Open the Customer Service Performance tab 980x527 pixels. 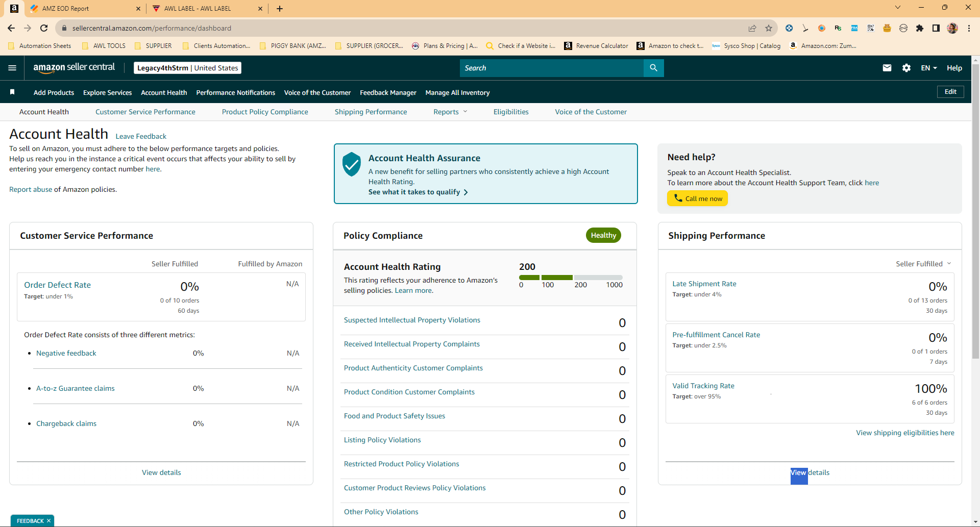point(145,112)
